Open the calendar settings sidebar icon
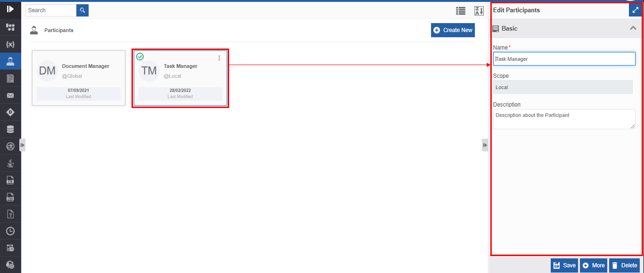 pos(10,248)
